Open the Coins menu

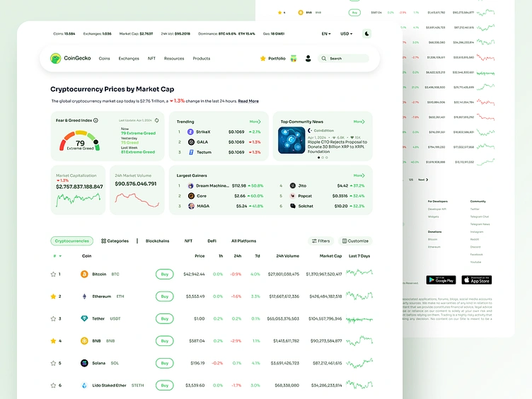104,58
